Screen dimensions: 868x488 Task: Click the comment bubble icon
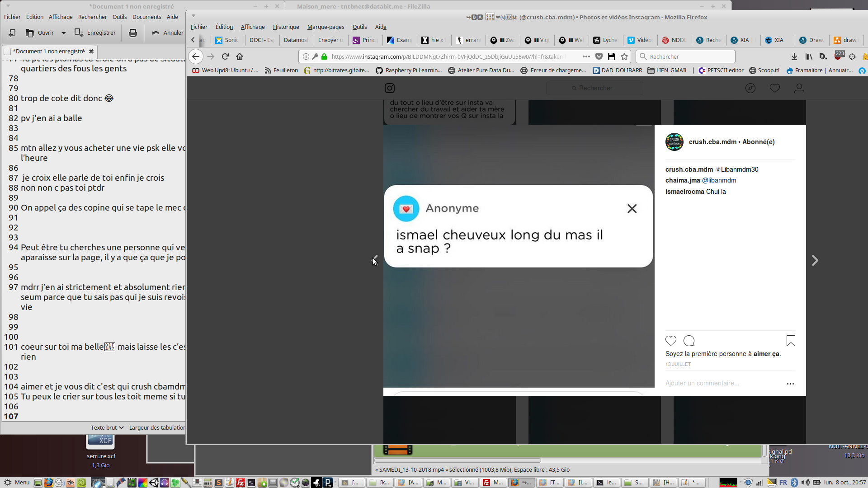[689, 341]
